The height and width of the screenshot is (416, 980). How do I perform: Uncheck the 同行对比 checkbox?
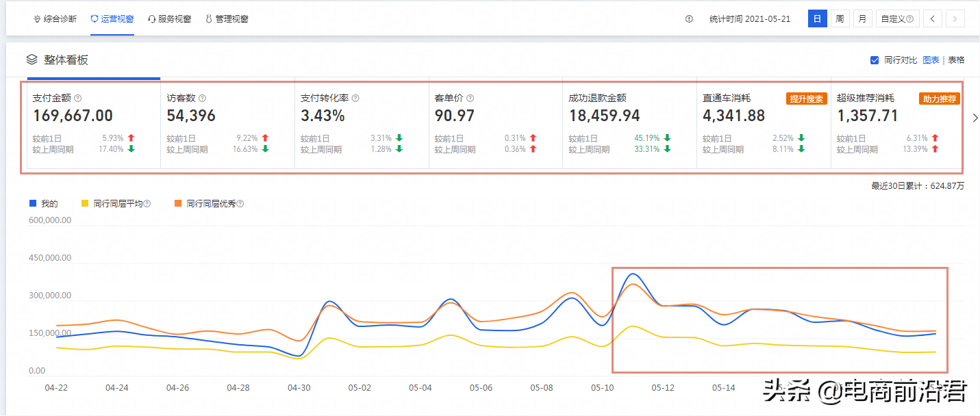coord(875,60)
